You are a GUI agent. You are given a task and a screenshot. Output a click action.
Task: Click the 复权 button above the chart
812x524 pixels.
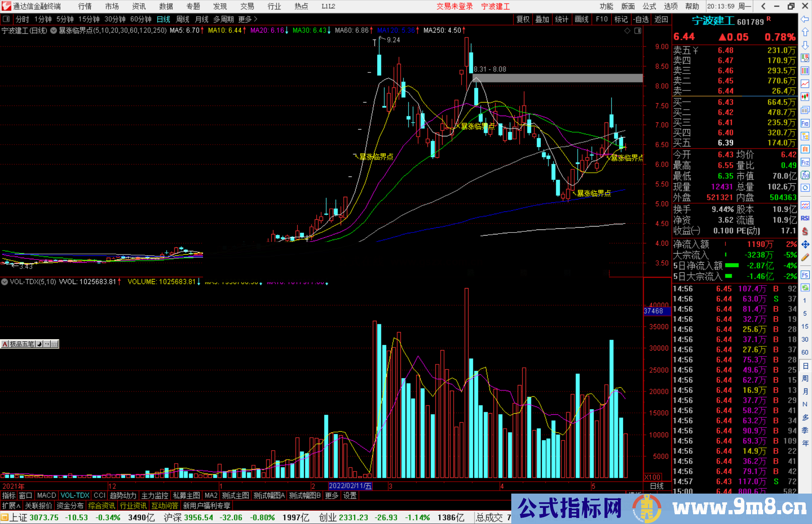click(x=523, y=19)
